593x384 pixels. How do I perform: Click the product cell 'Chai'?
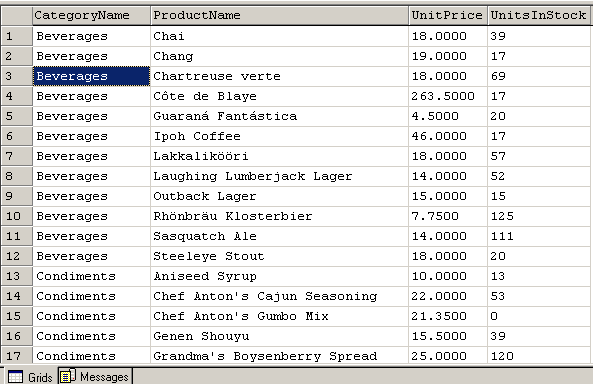tap(279, 36)
